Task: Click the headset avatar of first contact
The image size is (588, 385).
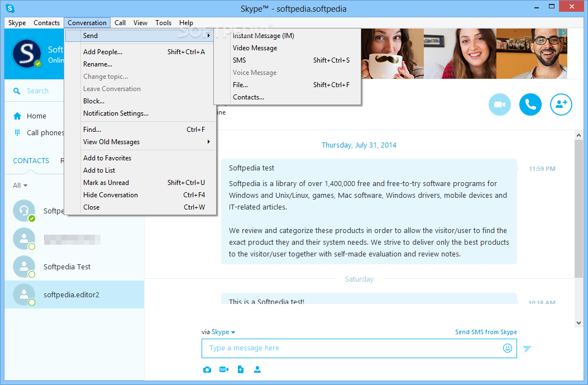Action: coord(24,211)
